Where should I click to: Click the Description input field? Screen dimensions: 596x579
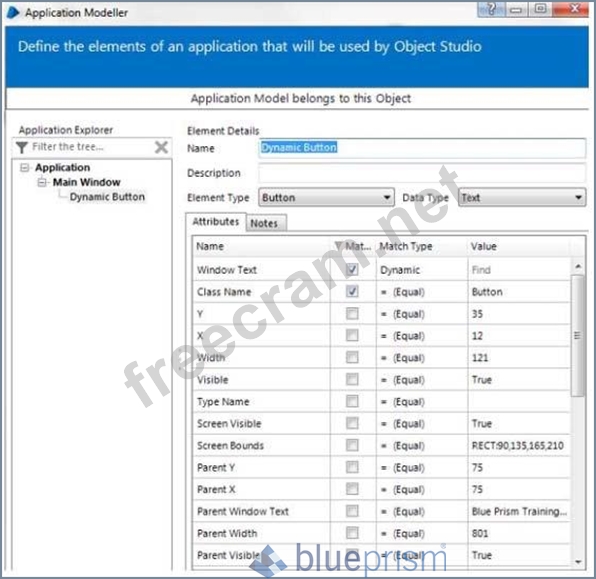[422, 173]
